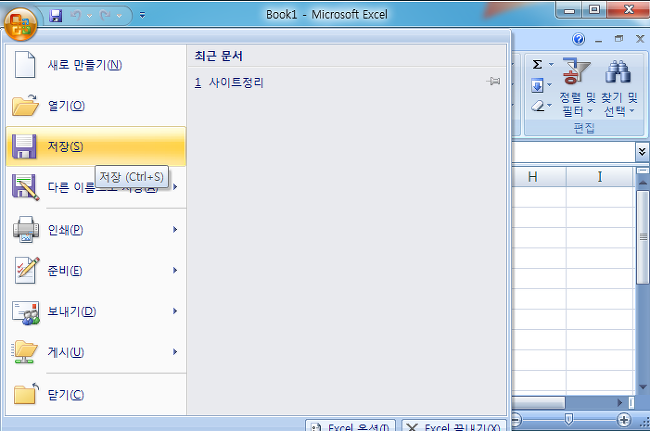Click the Undo arrow in Quick Access Toolbar

tap(76, 16)
